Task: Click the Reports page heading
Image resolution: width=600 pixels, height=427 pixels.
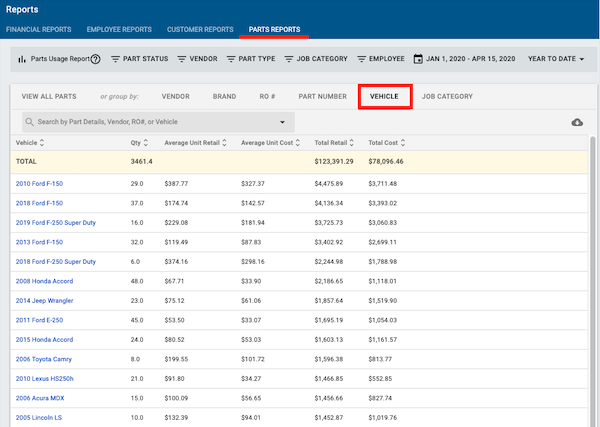Action: pyautogui.click(x=22, y=10)
